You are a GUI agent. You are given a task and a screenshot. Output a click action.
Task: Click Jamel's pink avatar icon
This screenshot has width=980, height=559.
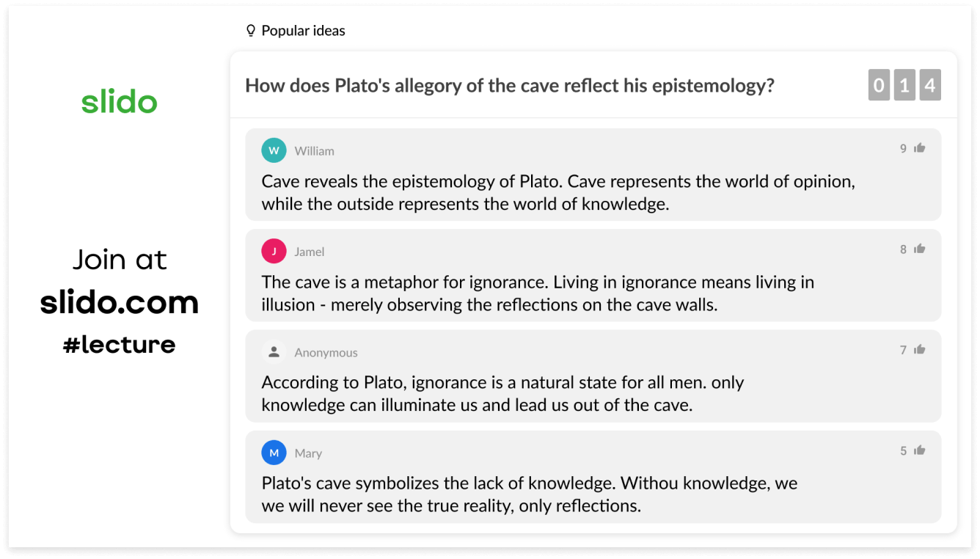(274, 252)
